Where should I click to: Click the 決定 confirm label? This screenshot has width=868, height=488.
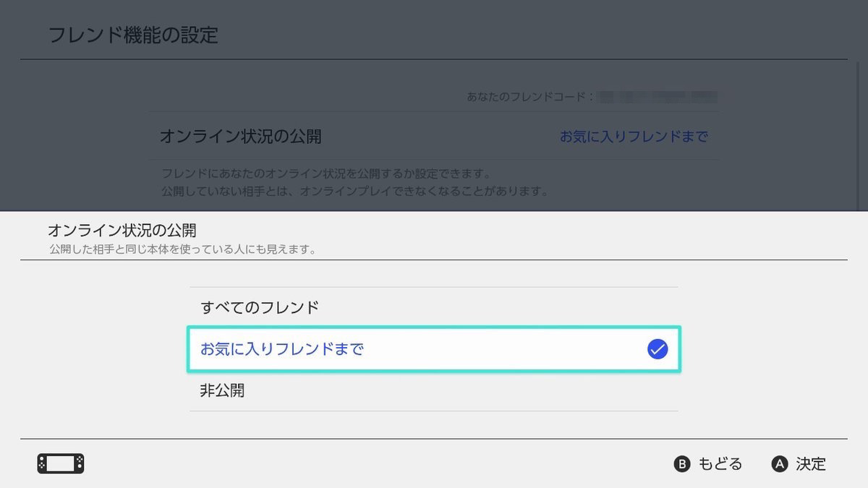click(810, 464)
